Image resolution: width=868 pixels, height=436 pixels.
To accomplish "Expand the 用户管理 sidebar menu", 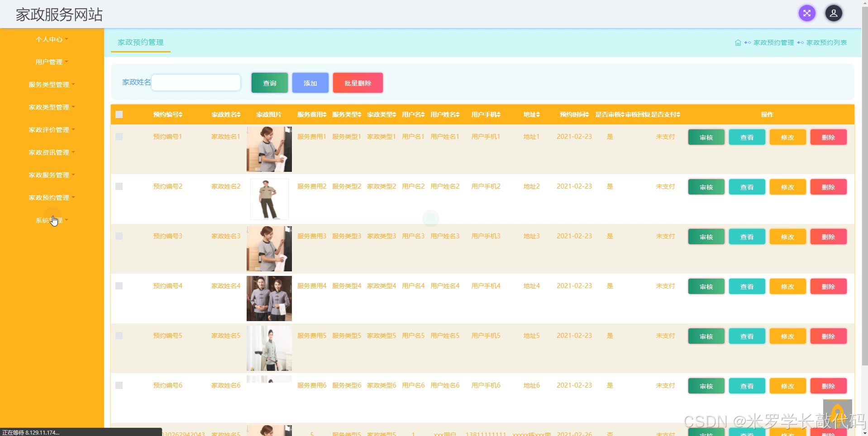I will click(x=52, y=62).
